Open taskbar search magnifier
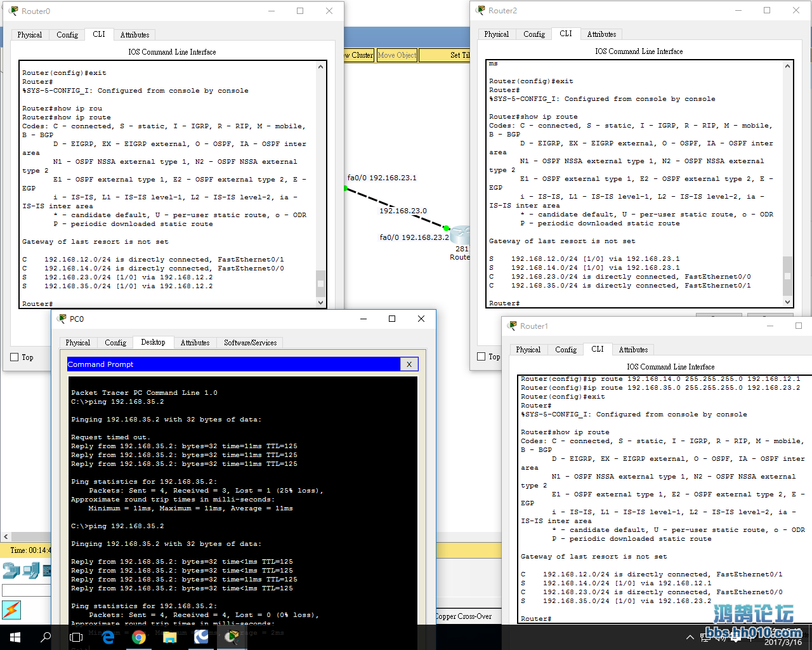This screenshot has width=812, height=650. (46, 637)
